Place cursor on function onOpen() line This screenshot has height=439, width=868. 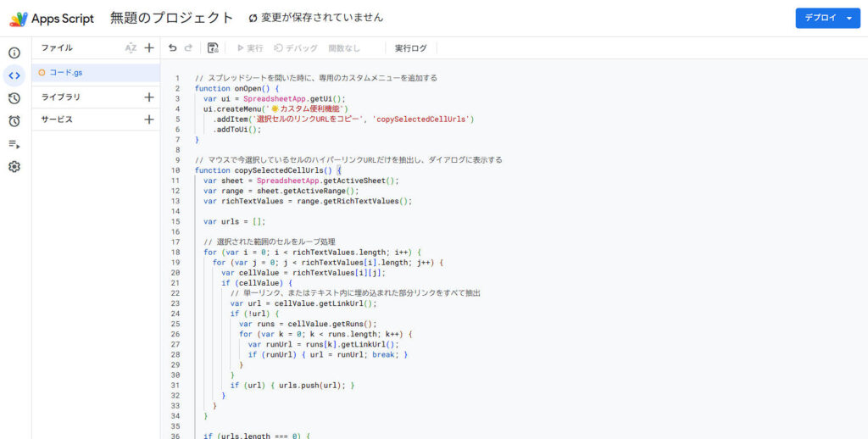click(237, 89)
